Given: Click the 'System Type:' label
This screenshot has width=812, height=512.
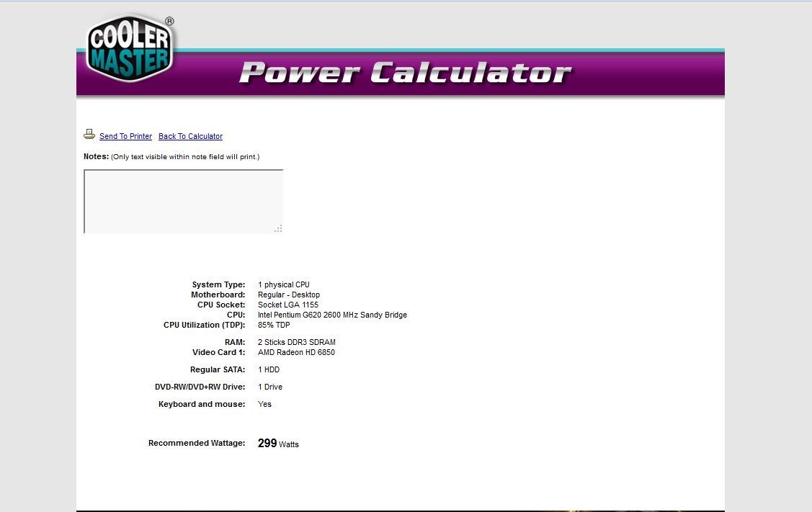Looking at the screenshot, I should tap(218, 284).
